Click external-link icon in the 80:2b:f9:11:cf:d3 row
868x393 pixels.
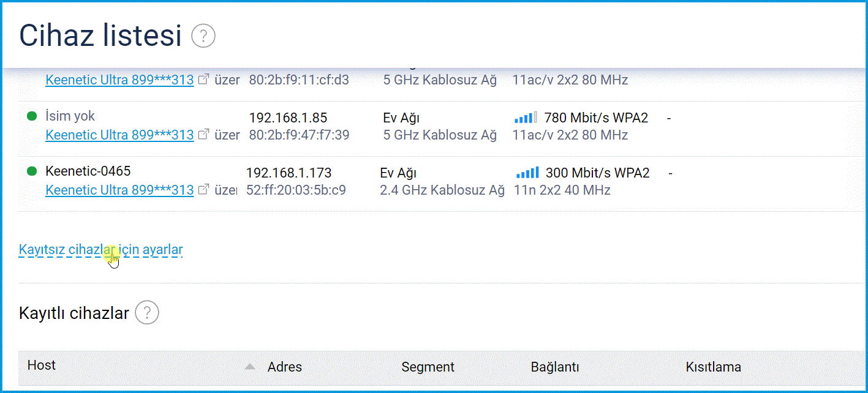click(x=205, y=80)
